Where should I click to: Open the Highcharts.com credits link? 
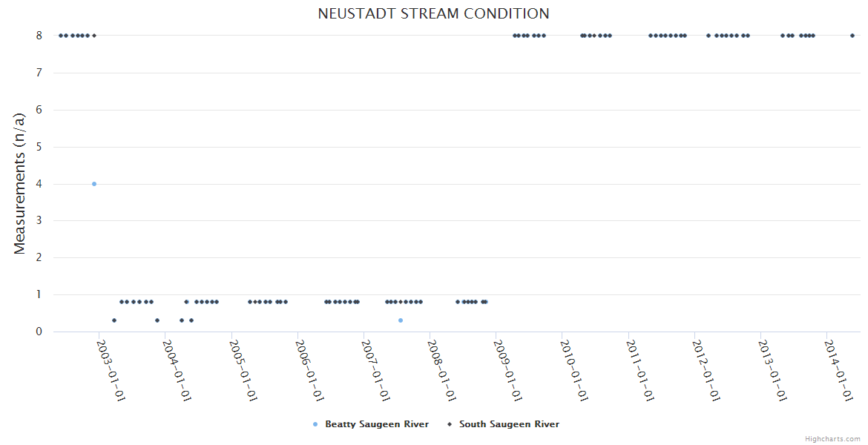832,438
